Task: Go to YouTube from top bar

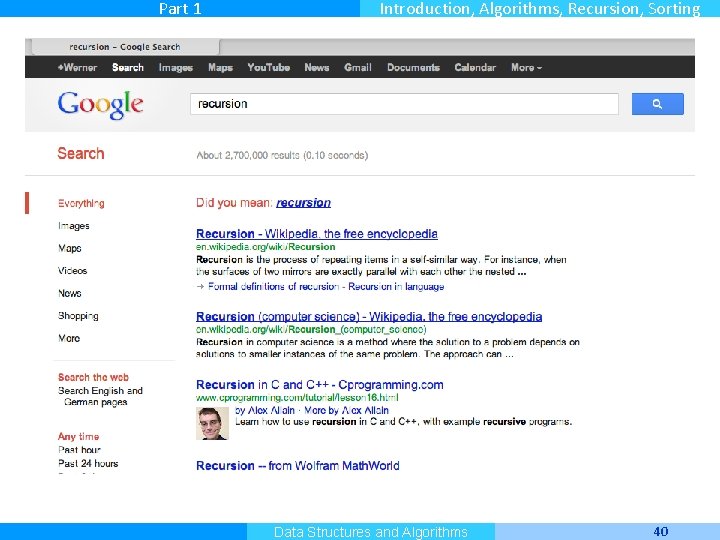Action: coord(269,68)
